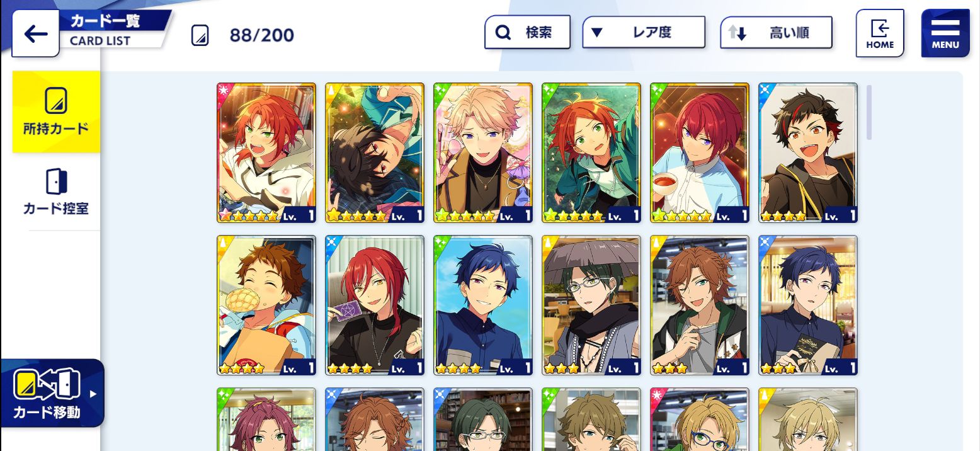
Task: Select the upside-down dark-haired boy card
Action: click(x=375, y=152)
